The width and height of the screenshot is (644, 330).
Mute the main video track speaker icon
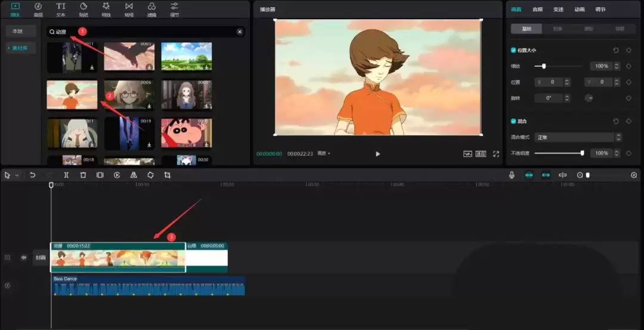tap(24, 258)
